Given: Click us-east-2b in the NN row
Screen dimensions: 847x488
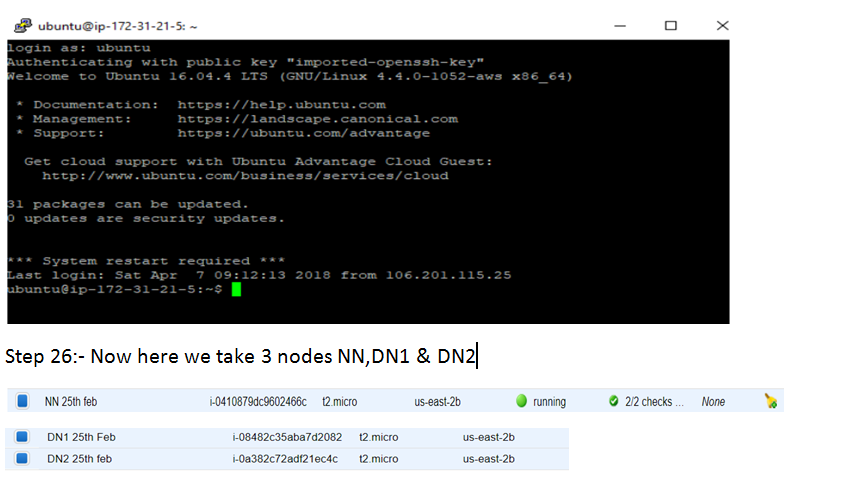Looking at the screenshot, I should coord(438,402).
